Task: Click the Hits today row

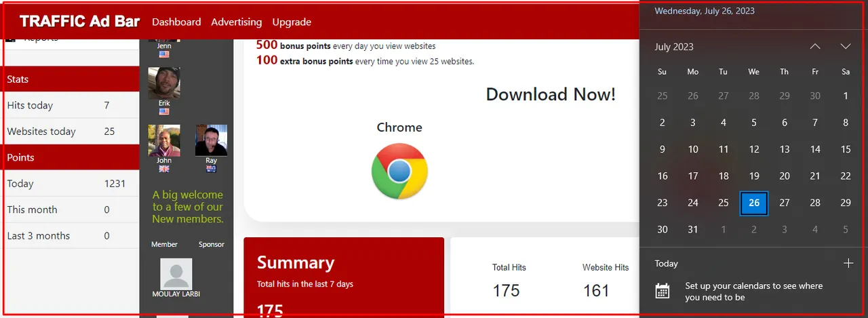Action: (x=70, y=105)
